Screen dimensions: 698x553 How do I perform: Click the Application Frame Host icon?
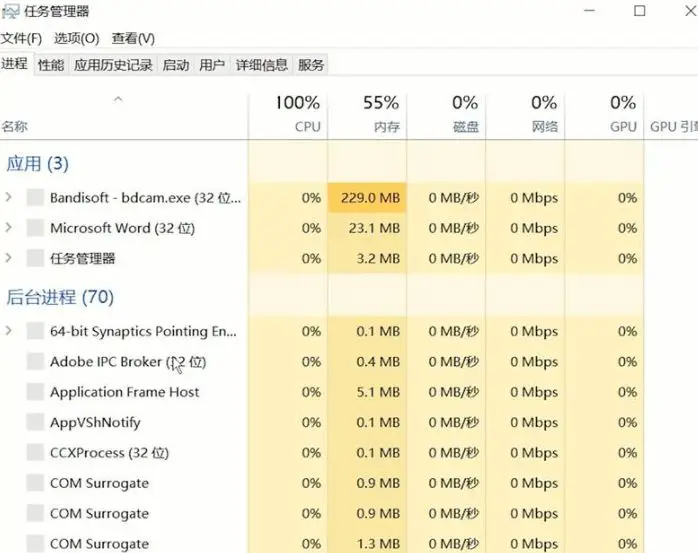tap(35, 392)
